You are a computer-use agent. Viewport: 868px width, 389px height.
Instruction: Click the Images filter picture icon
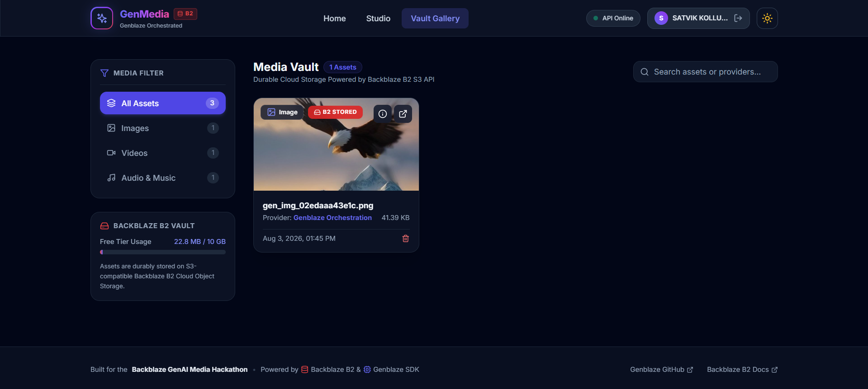coord(111,128)
